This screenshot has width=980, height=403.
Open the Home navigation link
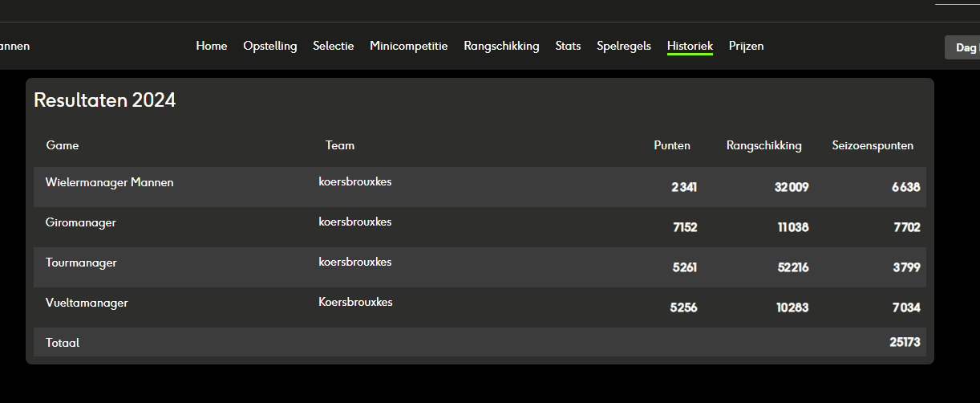[212, 46]
